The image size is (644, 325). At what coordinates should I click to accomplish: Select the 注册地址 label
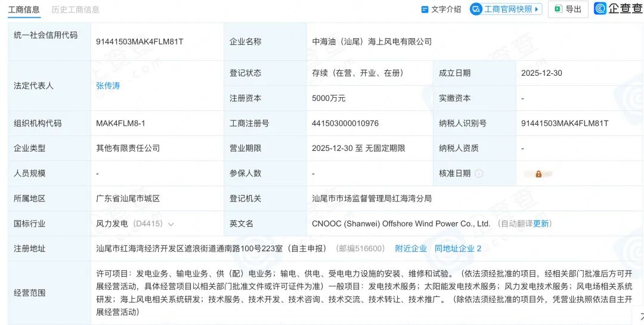(30, 249)
